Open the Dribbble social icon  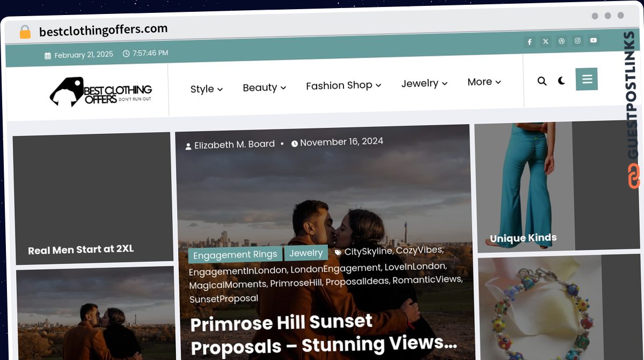click(561, 41)
